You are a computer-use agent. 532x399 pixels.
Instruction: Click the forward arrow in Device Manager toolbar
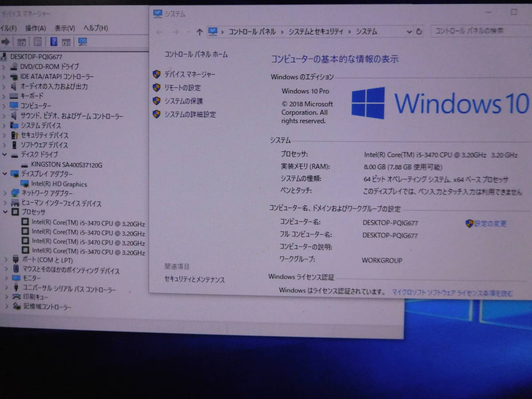6,42
